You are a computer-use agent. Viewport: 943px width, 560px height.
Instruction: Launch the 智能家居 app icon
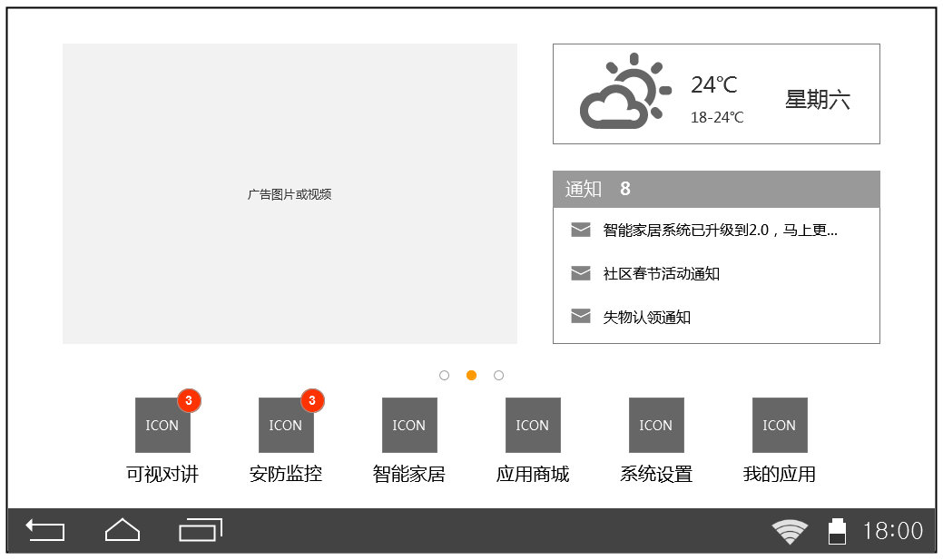click(409, 425)
